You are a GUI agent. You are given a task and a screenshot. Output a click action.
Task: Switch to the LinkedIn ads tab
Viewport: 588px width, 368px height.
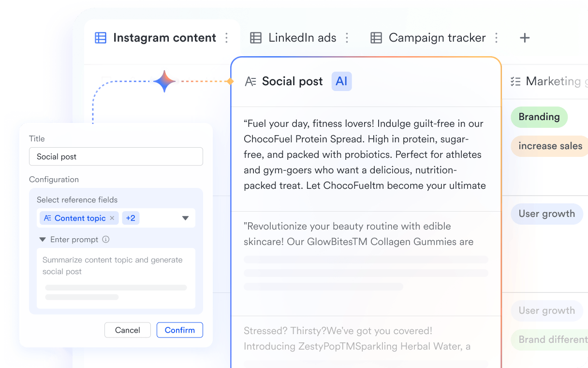302,38
